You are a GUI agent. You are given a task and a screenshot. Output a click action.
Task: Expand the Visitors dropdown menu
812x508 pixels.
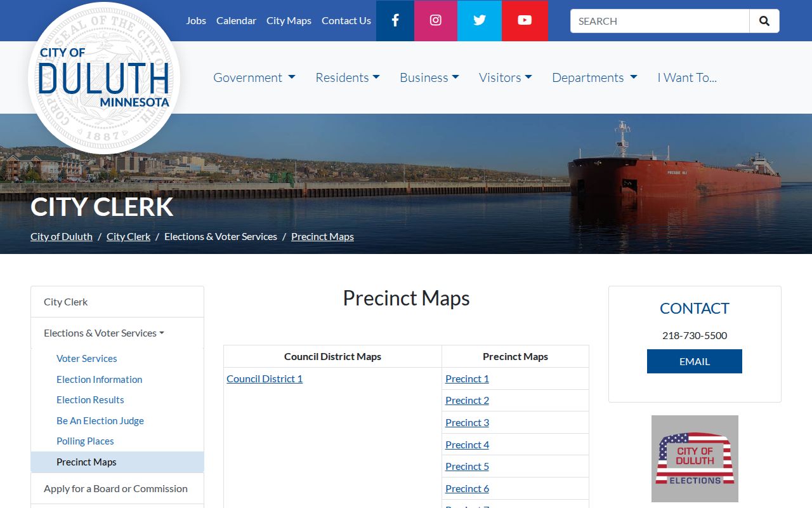[506, 77]
